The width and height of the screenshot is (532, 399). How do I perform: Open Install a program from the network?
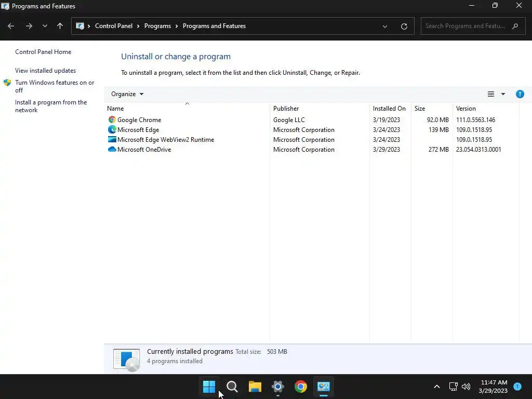tap(51, 106)
